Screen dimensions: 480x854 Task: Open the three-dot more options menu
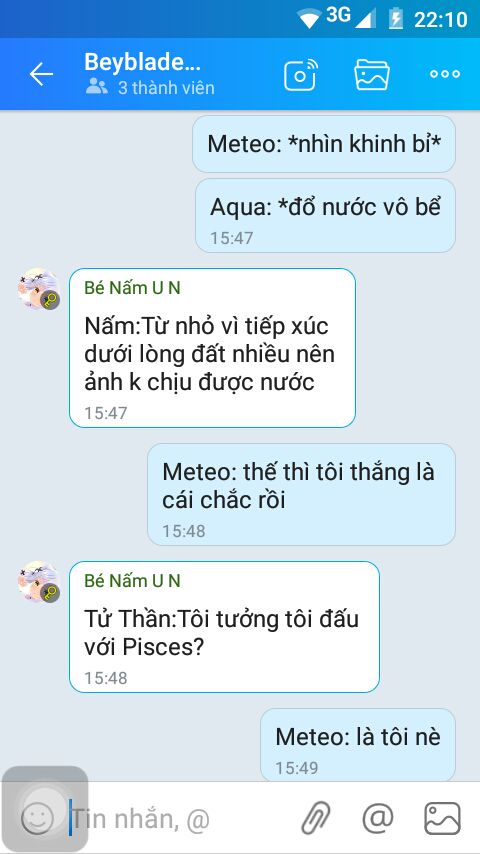[x=445, y=74]
